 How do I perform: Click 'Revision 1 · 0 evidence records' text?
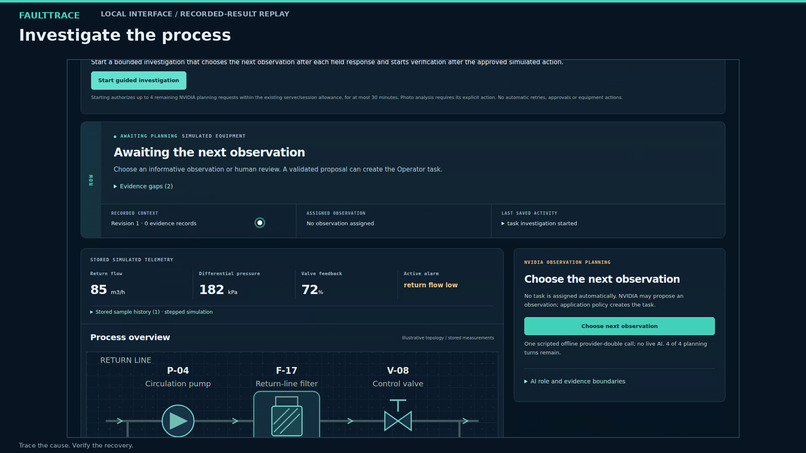[x=154, y=223]
